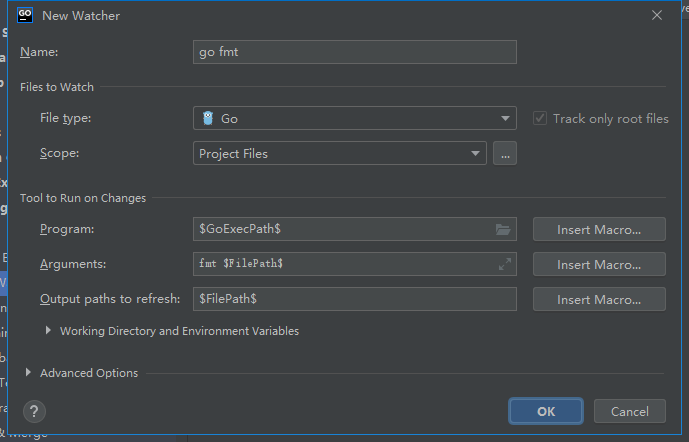
Task: Cancel the New Watcher dialog
Action: coord(629,411)
